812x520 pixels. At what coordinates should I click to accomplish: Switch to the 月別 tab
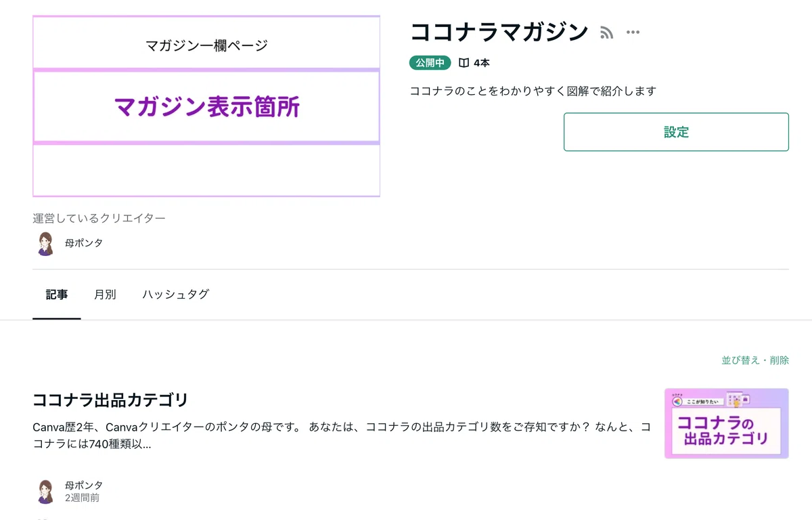point(105,295)
